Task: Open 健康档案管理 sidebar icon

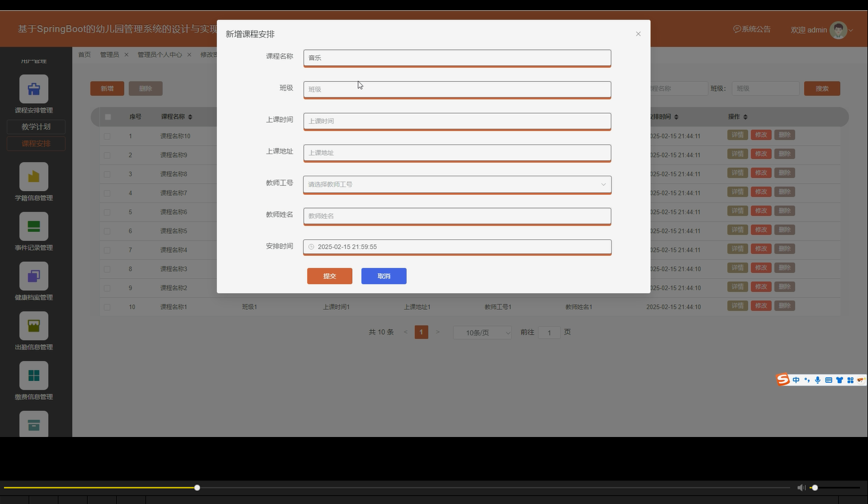Action: click(34, 276)
